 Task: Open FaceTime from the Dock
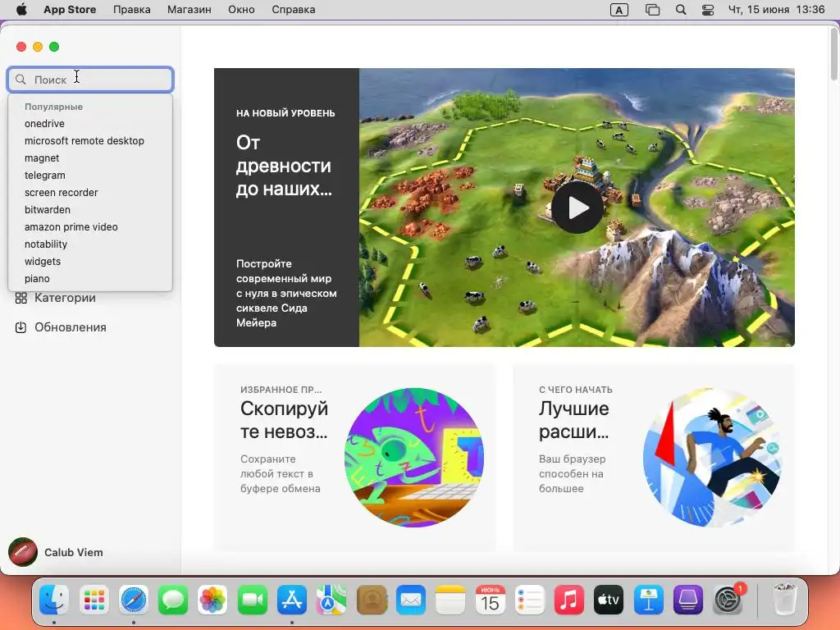coord(253,600)
